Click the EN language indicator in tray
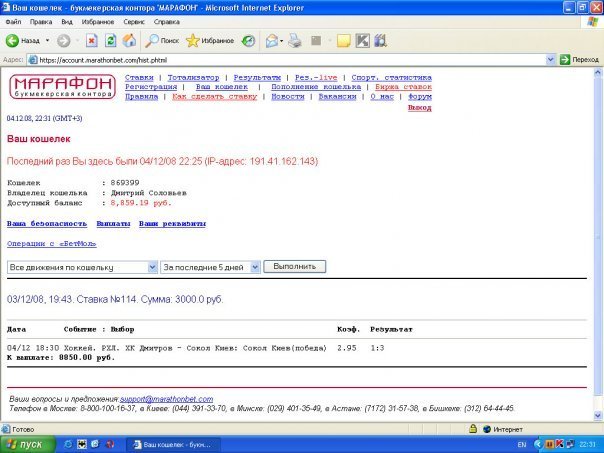Image resolution: width=604 pixels, height=453 pixels. tap(522, 445)
